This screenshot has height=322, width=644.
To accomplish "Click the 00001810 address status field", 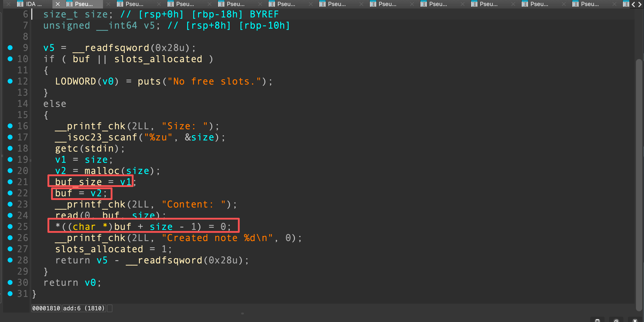I will tap(46, 308).
